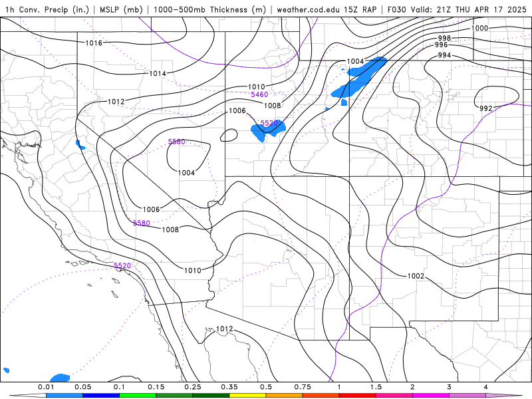Screen dimensions: 532x399
Task: Select the 1004 label inside the closed low contour
Action: point(187,173)
